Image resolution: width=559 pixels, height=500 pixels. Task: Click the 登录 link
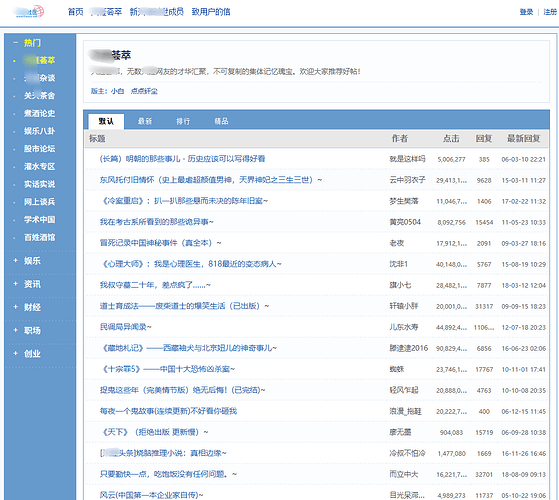click(x=526, y=12)
